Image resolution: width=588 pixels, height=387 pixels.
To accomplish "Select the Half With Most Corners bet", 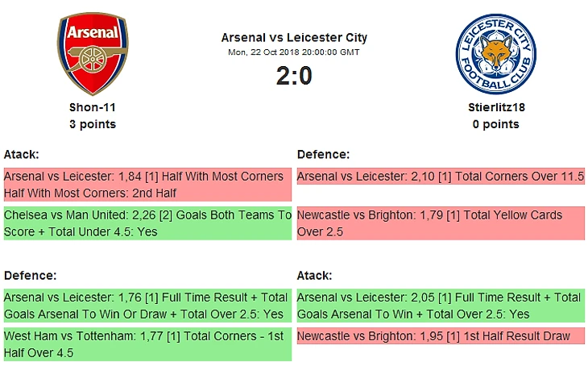I will (147, 185).
